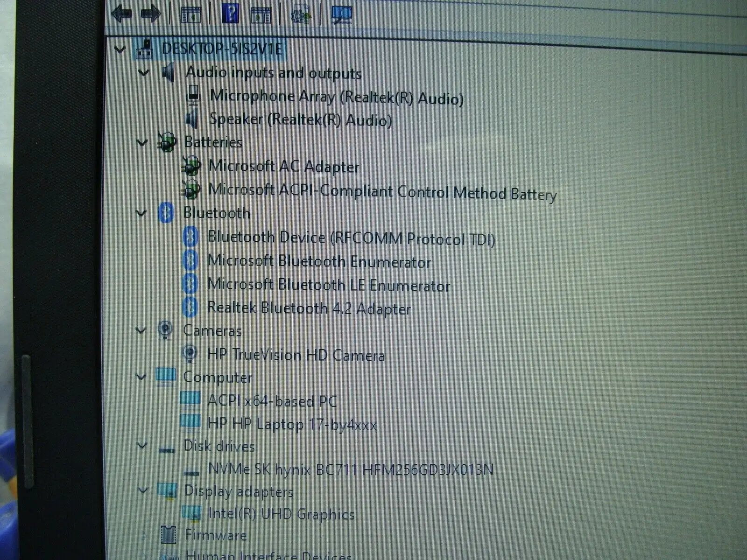Click the Back arrow toolbar button
747x560 pixels.
(x=122, y=14)
